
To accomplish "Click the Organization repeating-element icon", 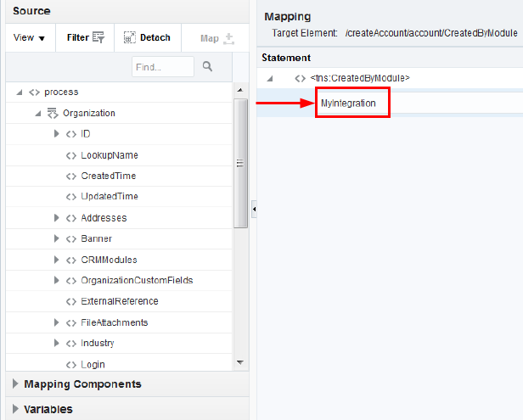I will (x=53, y=114).
